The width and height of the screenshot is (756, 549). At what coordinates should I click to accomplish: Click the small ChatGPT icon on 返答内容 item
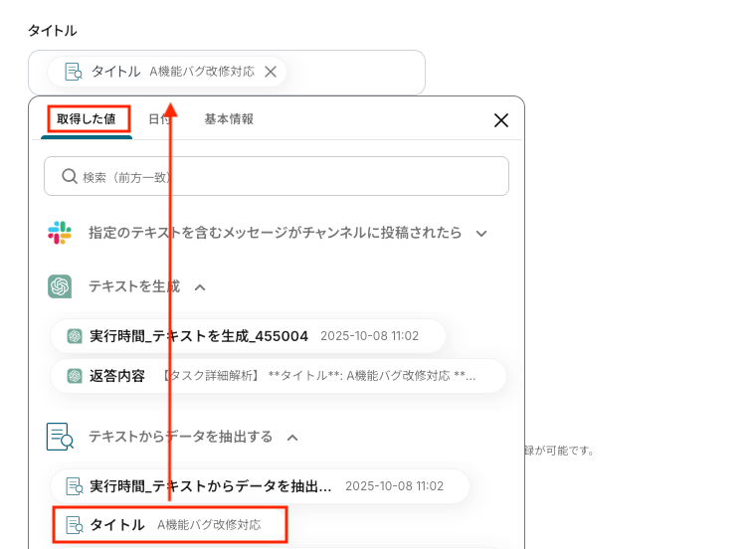(x=75, y=376)
